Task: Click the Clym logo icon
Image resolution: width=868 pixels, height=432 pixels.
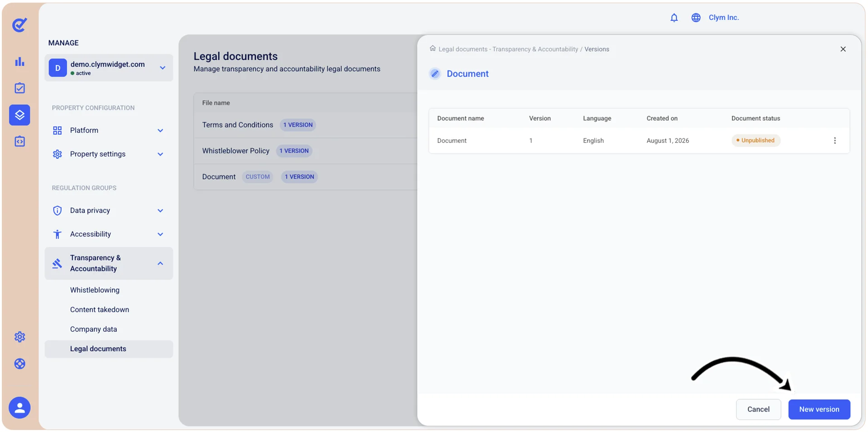Action: click(19, 24)
